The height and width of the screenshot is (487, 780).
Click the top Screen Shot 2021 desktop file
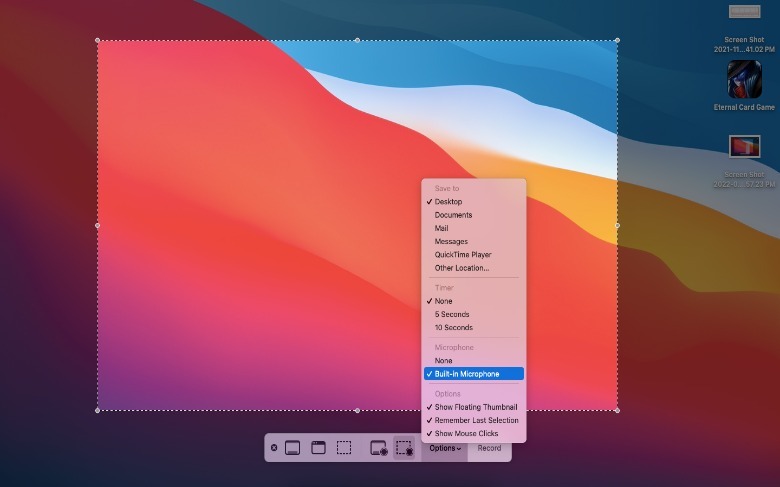(744, 14)
